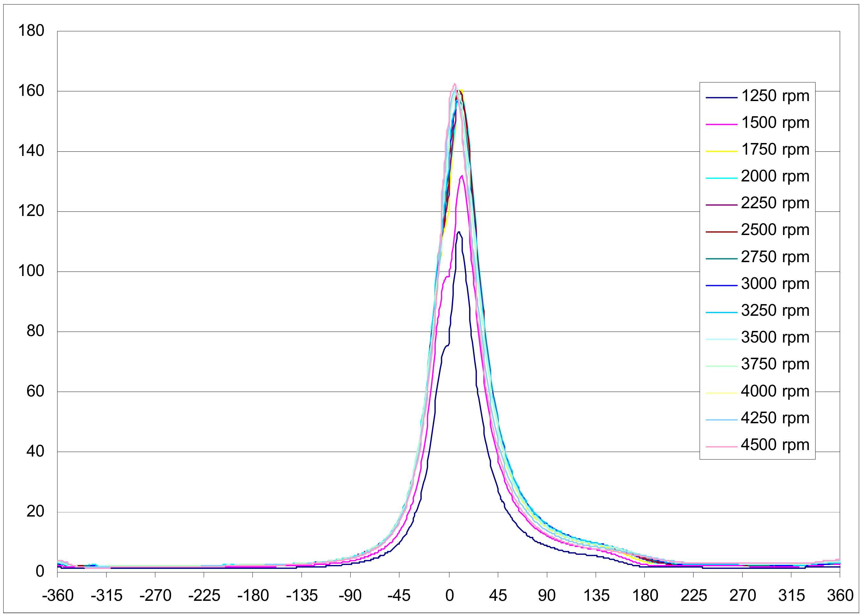Select the 3500 rpm legend entry
This screenshot has width=863, height=616.
pyautogui.click(x=775, y=338)
